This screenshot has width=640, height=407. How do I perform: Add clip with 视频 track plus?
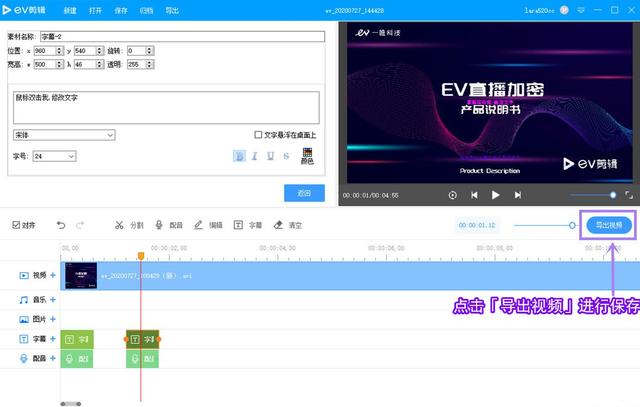[x=53, y=276]
